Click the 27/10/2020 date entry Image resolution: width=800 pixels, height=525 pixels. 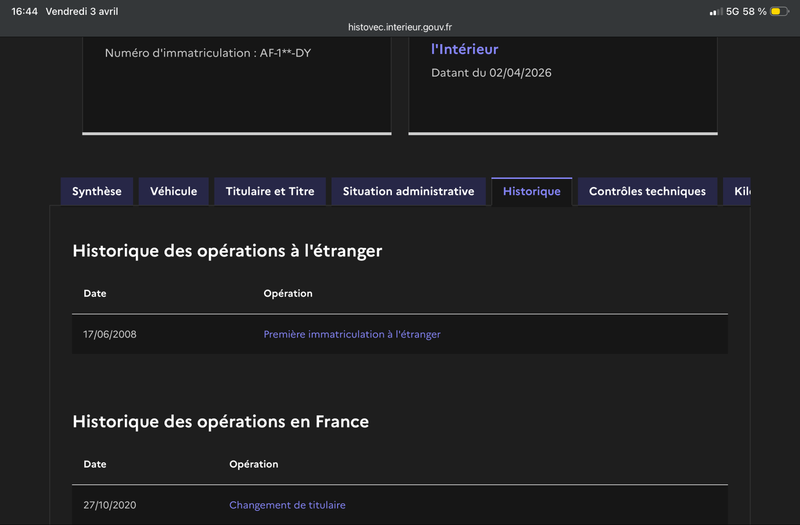click(110, 505)
